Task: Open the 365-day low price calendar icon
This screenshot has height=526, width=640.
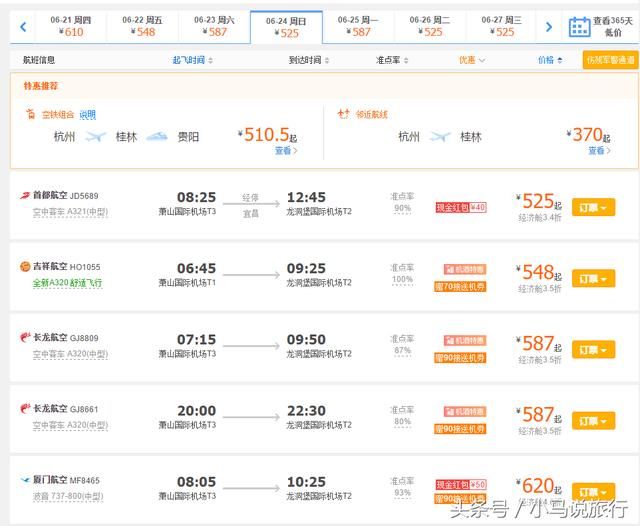Action: click(579, 26)
